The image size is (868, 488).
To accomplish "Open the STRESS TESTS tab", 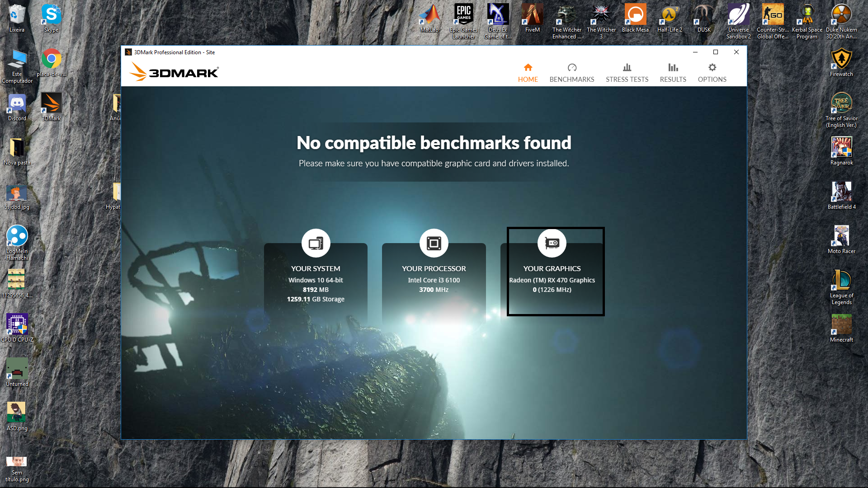I will 627,73.
